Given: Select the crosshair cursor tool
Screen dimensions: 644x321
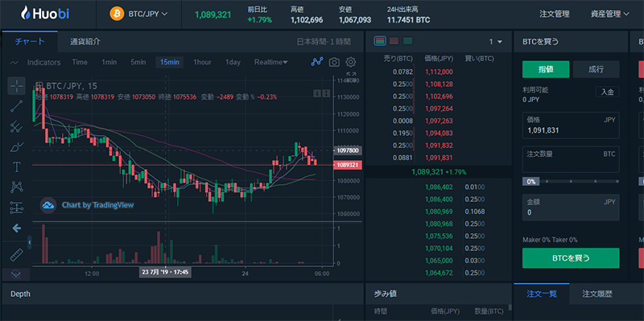Looking at the screenshot, I should pos(16,86).
